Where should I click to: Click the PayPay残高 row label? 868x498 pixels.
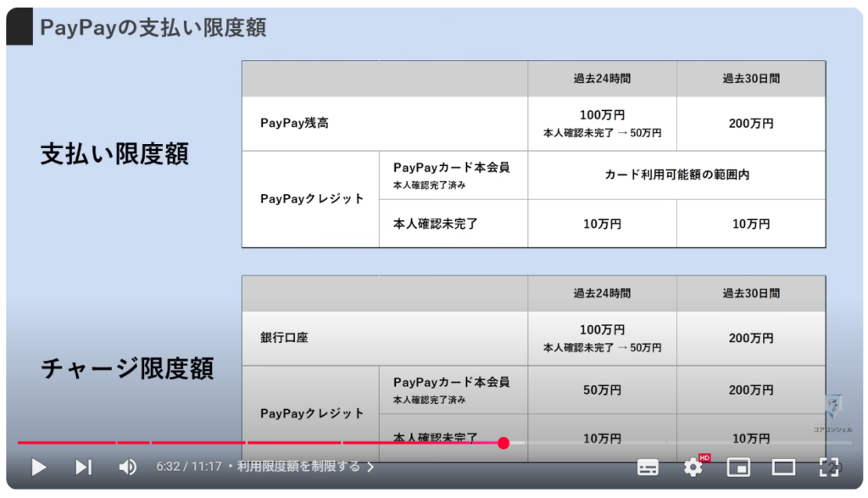294,123
